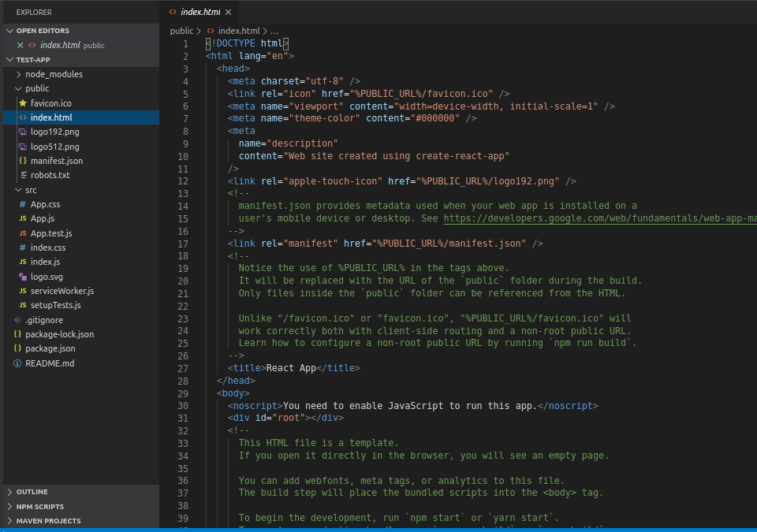This screenshot has height=532, width=757.
Task: Click the git icon of .gitignore
Action: click(x=17, y=319)
